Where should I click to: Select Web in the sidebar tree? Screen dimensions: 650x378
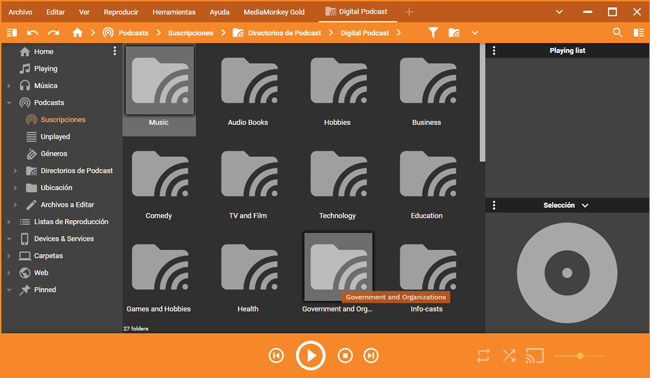[x=41, y=273]
